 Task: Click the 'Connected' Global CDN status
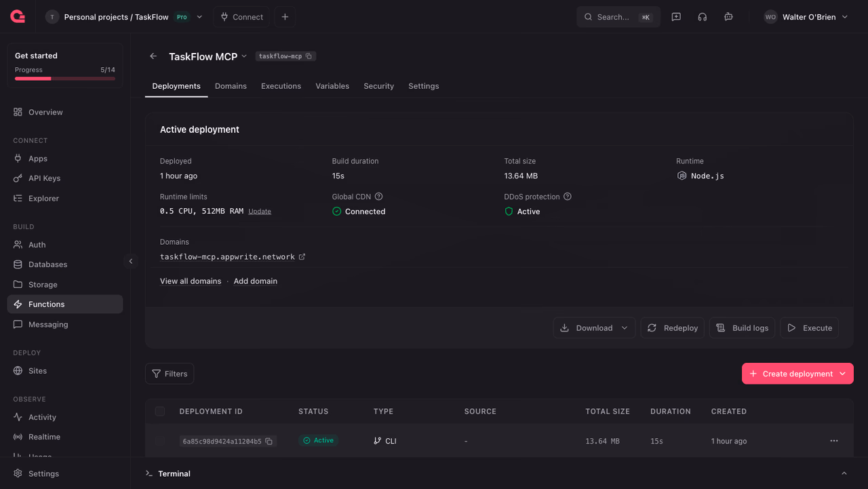click(359, 212)
